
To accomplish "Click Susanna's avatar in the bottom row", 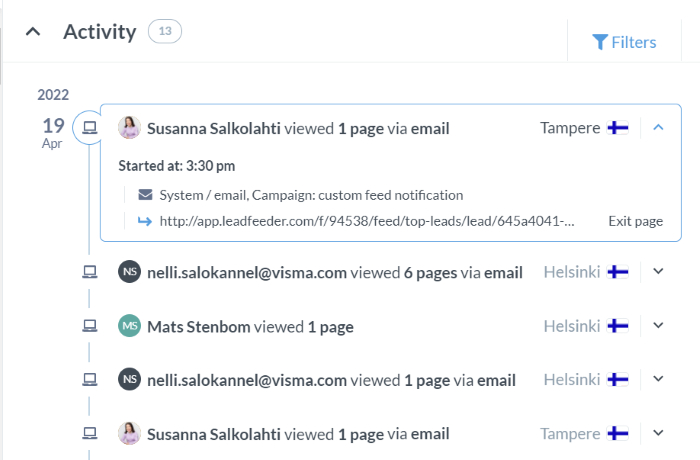I will point(129,433).
